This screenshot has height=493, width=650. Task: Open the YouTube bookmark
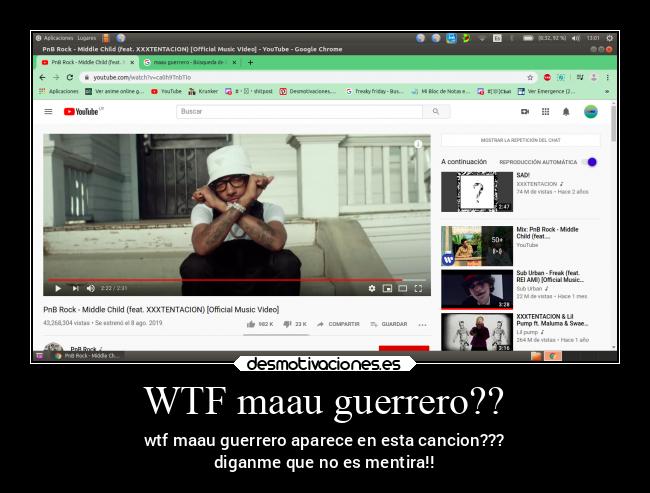tap(166, 91)
